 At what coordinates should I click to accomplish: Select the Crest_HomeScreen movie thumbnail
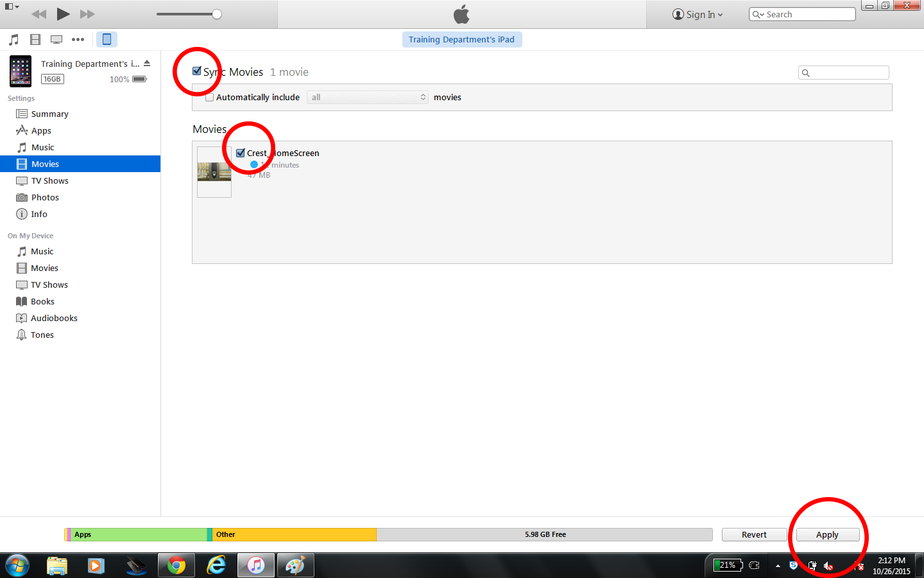pos(214,172)
